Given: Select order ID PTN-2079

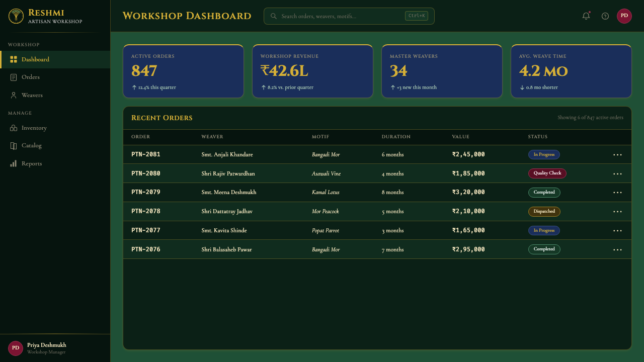Looking at the screenshot, I should [x=146, y=192].
